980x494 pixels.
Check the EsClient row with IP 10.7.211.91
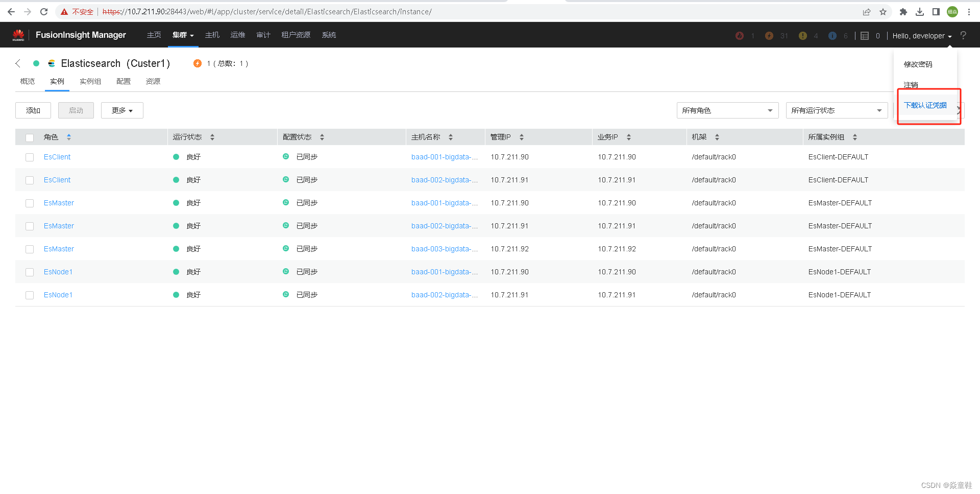pos(30,180)
